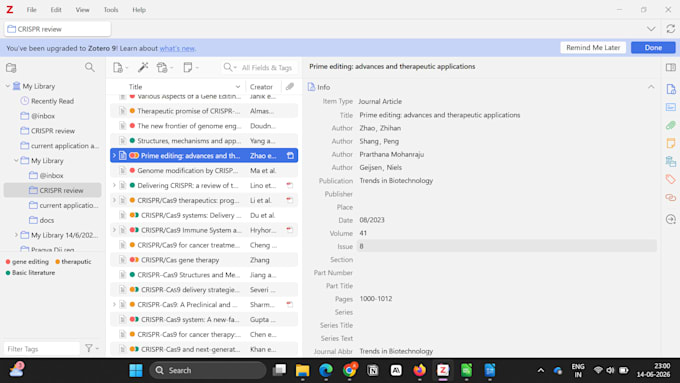Screen dimensions: 680x383
Task: Open File Explorer from the taskbar
Action: point(302,370)
